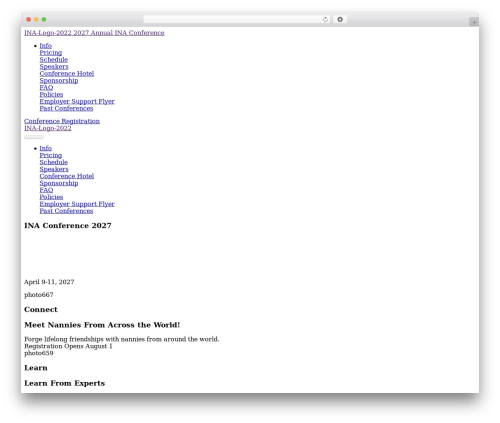This screenshot has width=500, height=423.
Task: Open Speakers link in second menu
Action: (54, 169)
